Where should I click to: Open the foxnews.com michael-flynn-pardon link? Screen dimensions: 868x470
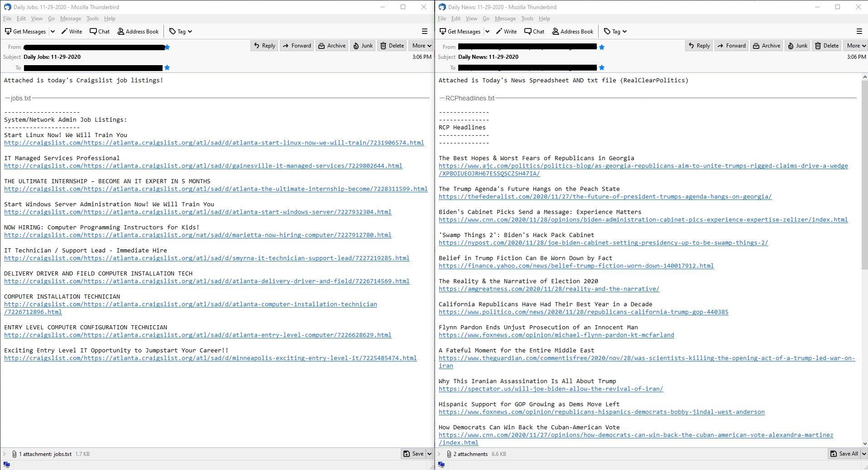pyautogui.click(x=556, y=335)
